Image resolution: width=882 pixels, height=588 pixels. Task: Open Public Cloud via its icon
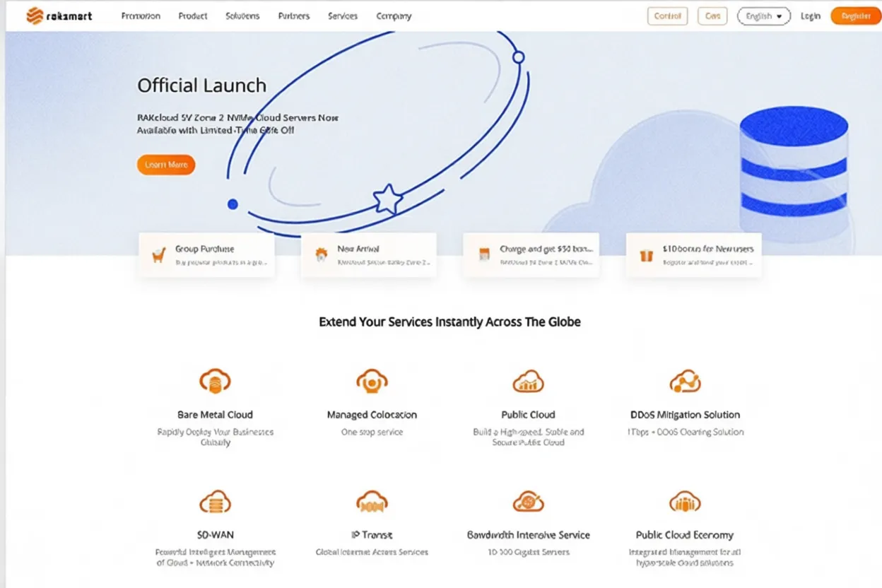click(x=528, y=380)
